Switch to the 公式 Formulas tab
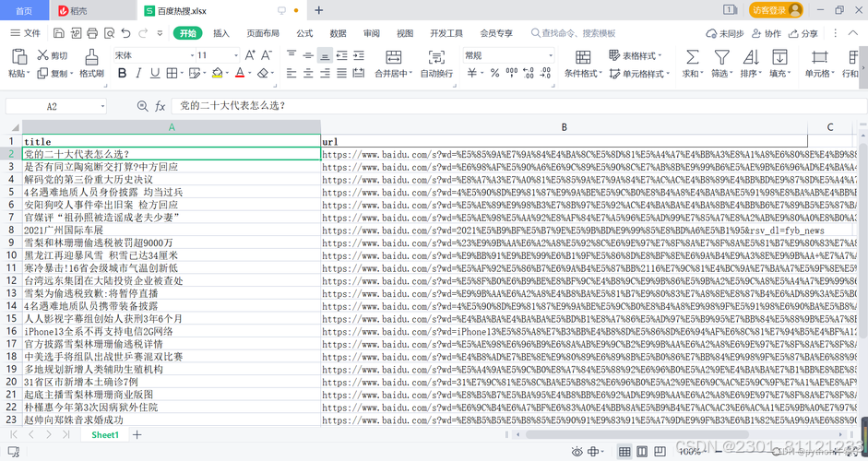The height and width of the screenshot is (461, 868). tap(304, 33)
